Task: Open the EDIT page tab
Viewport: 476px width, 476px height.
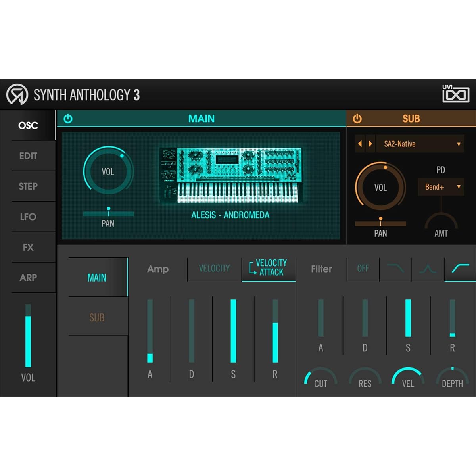Action: pos(28,156)
